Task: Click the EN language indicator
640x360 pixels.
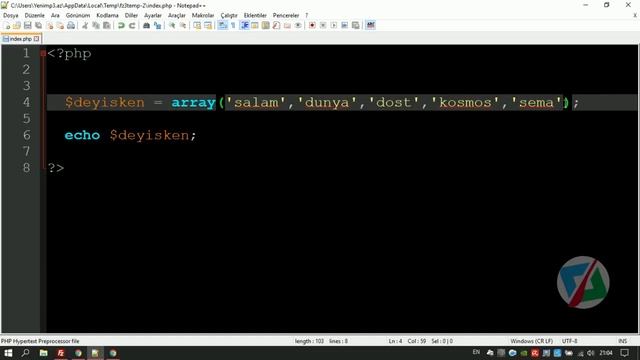Action: (476, 353)
